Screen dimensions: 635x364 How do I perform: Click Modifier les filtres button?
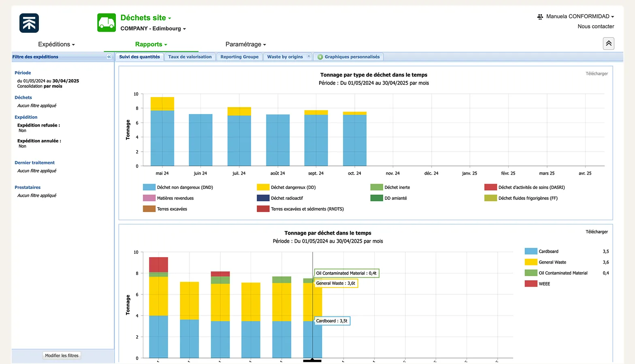point(62,356)
